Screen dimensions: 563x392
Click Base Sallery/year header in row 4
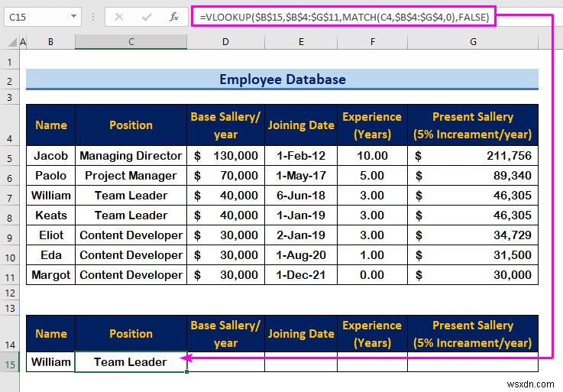225,125
